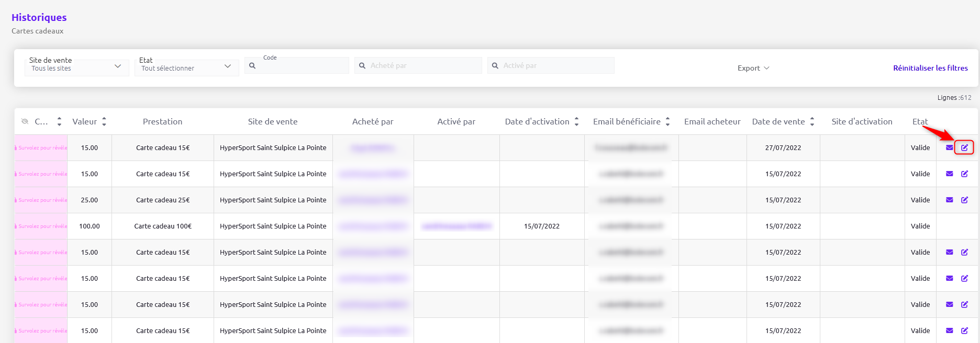The height and width of the screenshot is (343, 980).
Task: Click the magnifier icon in the Code field
Action: point(252,66)
